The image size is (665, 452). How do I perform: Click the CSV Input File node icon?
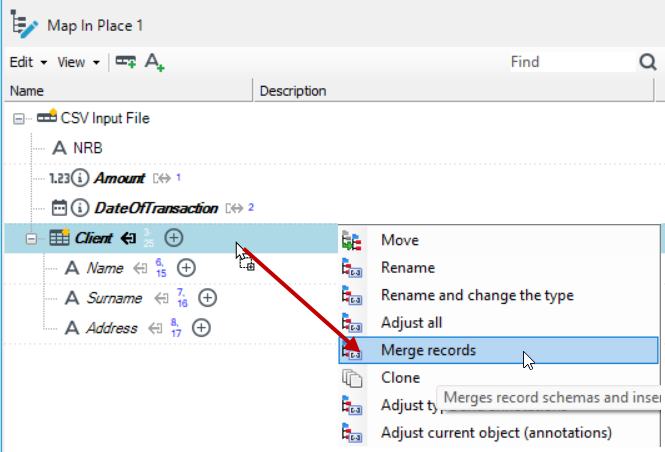47,116
